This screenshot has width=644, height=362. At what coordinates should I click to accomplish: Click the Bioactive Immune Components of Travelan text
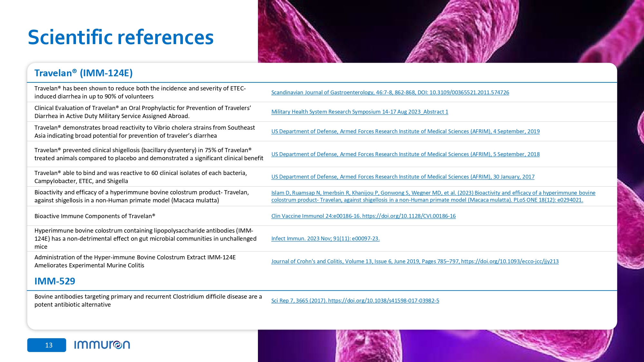pos(95,216)
